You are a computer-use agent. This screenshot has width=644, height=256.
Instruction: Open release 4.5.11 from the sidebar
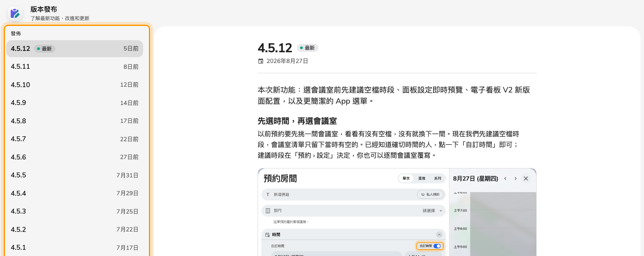tap(75, 67)
